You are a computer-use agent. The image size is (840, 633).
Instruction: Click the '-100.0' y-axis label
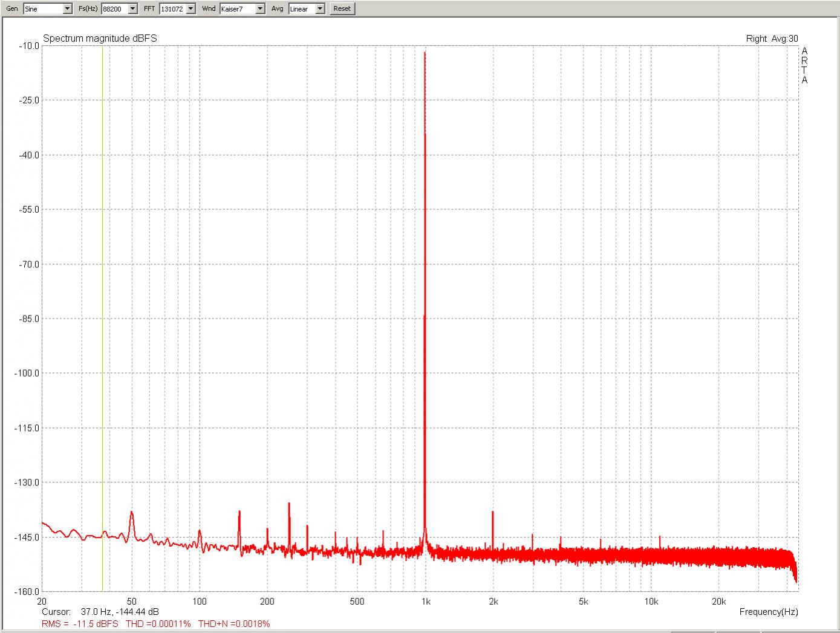tap(27, 373)
